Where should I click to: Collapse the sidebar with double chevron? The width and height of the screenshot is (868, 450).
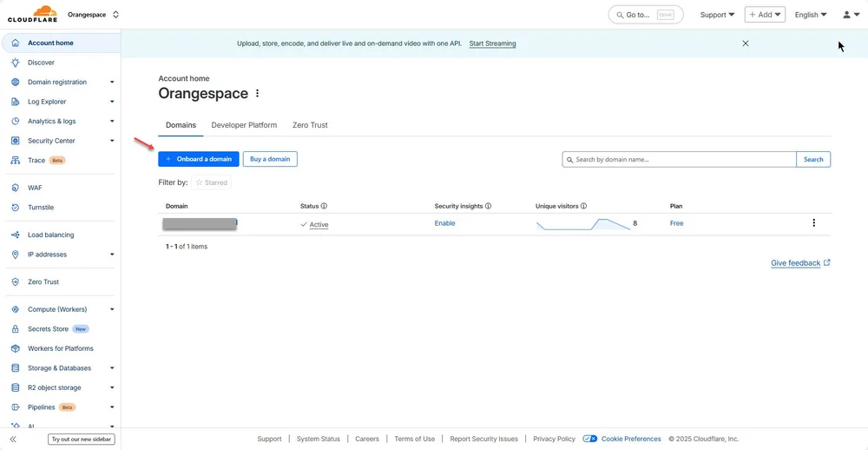13,440
